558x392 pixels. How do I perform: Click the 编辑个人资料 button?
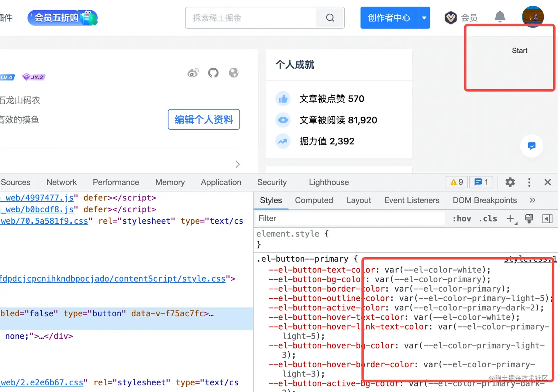204,120
